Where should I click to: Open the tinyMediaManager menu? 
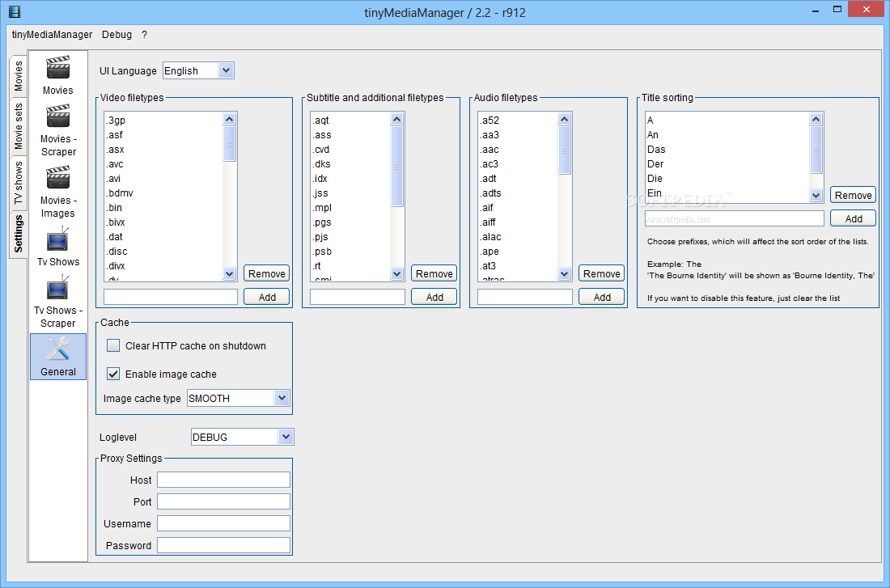coord(53,35)
